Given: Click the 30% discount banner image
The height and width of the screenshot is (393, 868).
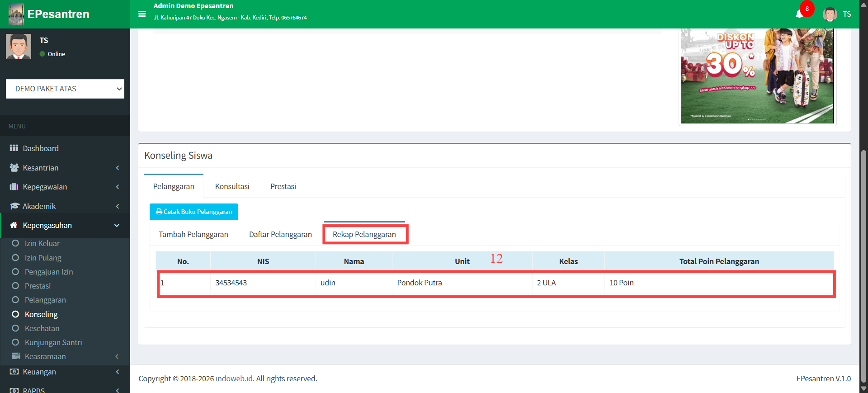Looking at the screenshot, I should 757,76.
